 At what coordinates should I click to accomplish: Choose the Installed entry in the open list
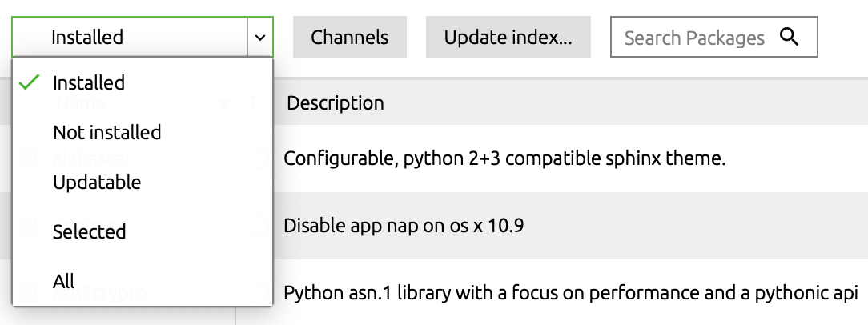[89, 82]
